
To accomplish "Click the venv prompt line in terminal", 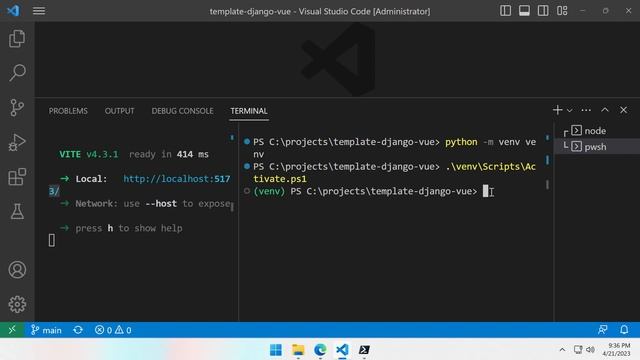I will (x=365, y=191).
